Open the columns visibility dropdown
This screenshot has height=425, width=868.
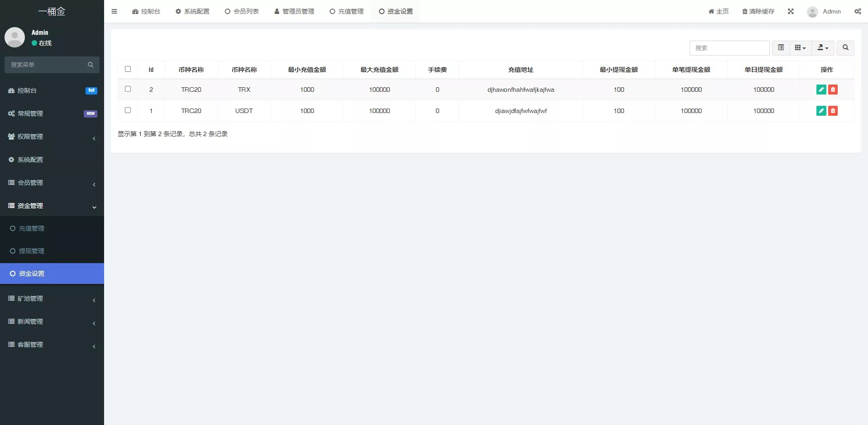coord(800,48)
